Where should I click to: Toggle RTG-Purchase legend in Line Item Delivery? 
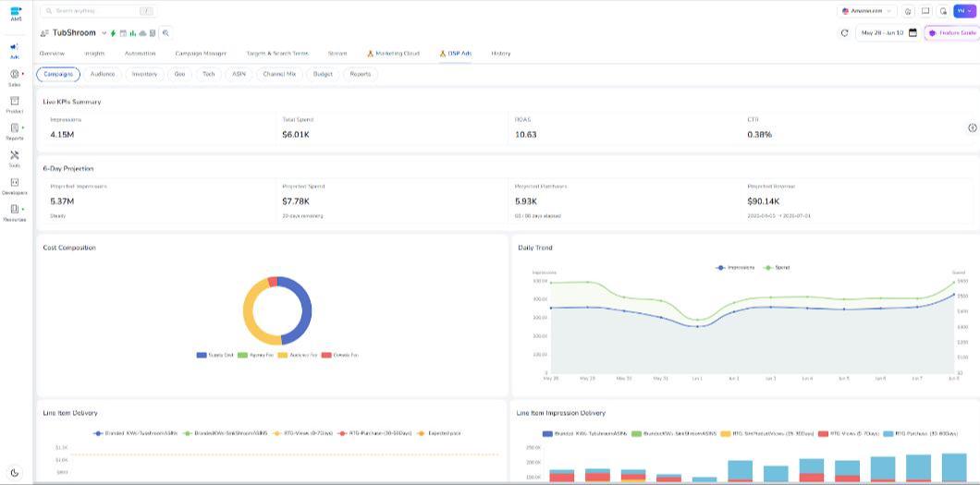coord(376,433)
